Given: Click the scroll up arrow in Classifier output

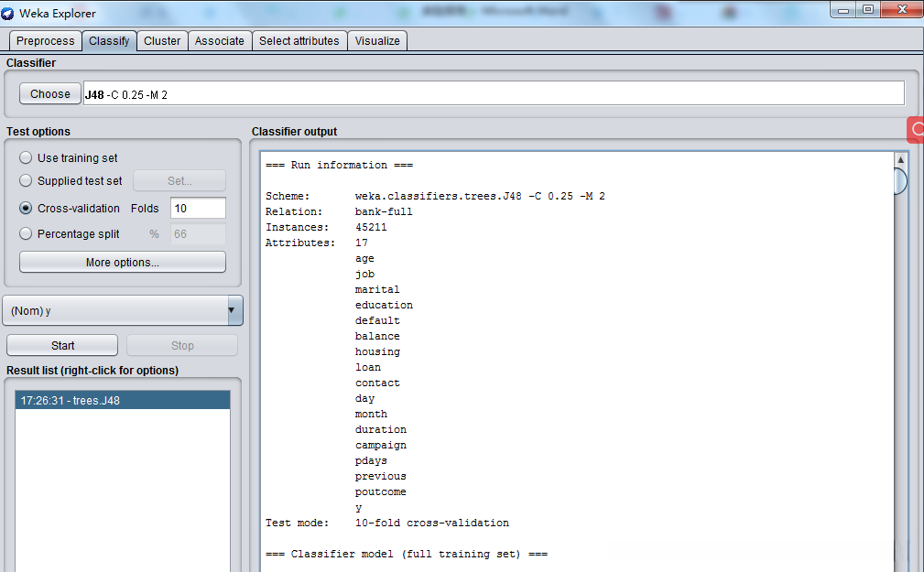Looking at the screenshot, I should [x=900, y=160].
